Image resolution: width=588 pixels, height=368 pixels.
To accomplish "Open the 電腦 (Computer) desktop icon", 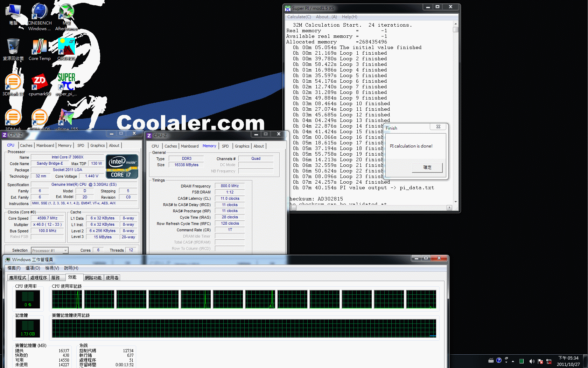I will [13, 15].
